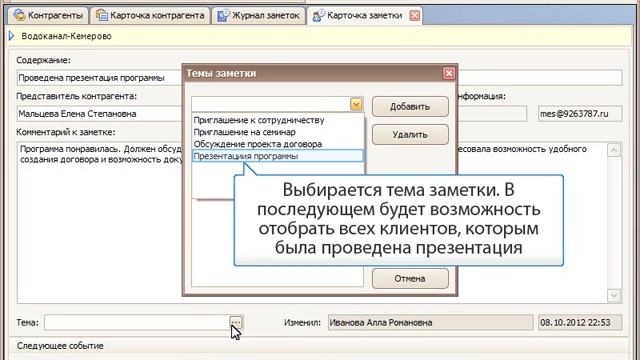This screenshot has width=640, height=360.
Task: Choose Приглашение на семинар from list
Action: 278,132
